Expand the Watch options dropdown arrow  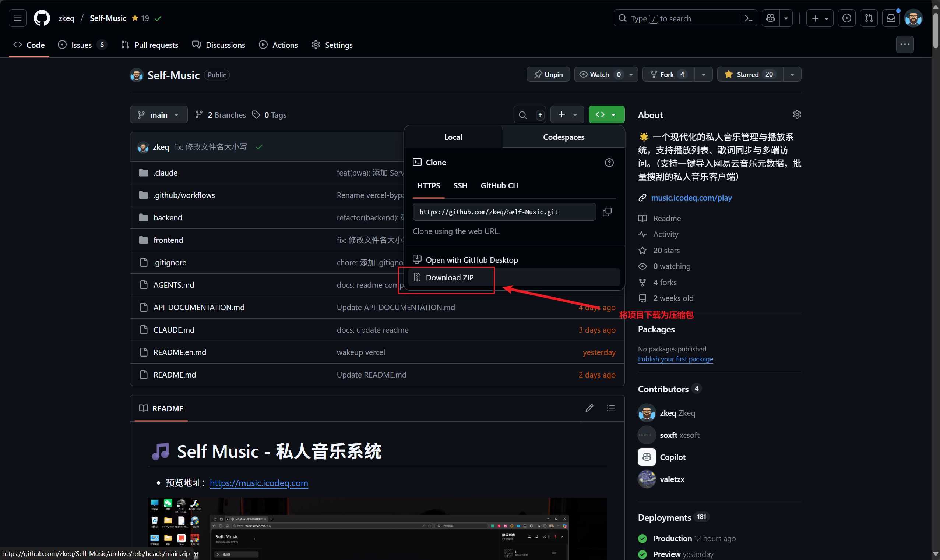point(631,74)
